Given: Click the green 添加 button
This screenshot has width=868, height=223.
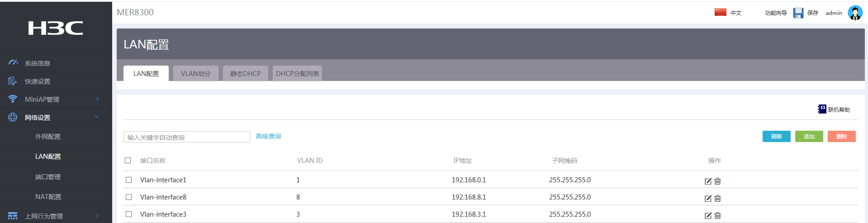Looking at the screenshot, I should pyautogui.click(x=809, y=136).
